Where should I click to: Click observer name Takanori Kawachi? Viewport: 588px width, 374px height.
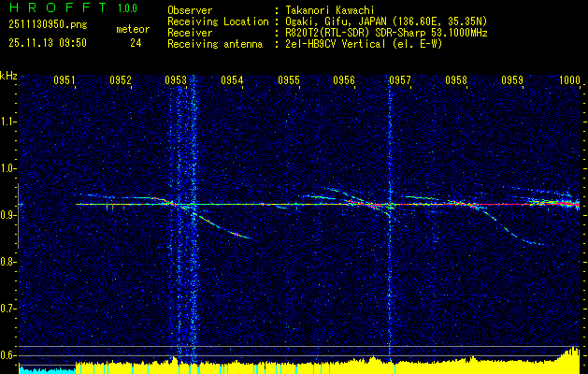(x=330, y=10)
